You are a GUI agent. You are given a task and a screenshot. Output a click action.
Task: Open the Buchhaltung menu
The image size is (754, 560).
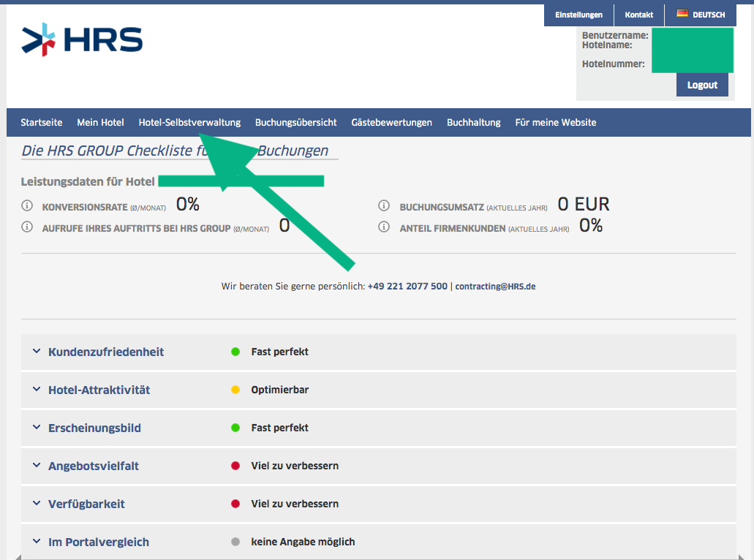[474, 123]
